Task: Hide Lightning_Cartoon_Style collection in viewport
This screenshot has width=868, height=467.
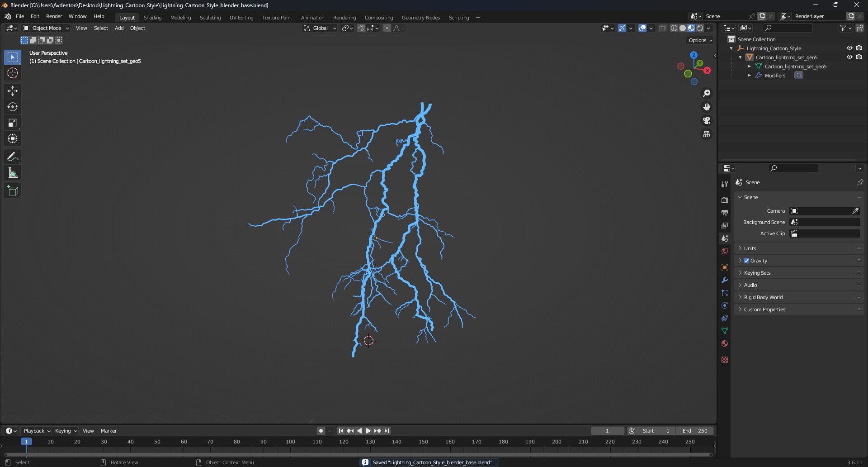Action: coord(849,48)
